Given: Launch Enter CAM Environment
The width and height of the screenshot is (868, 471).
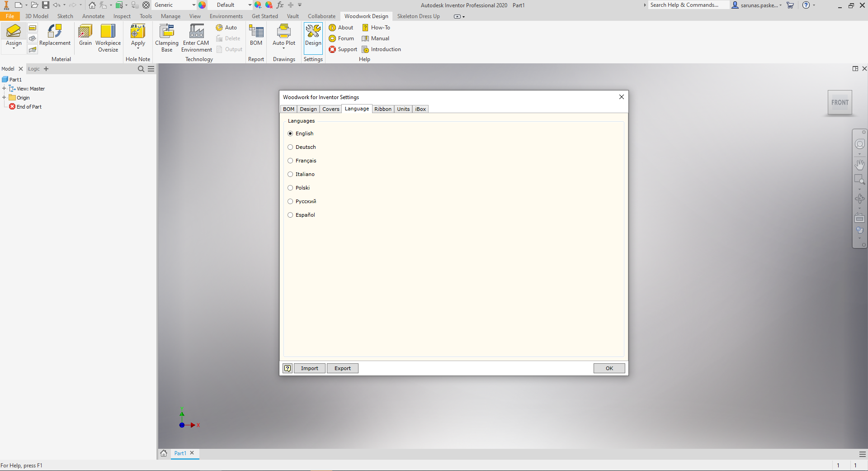Looking at the screenshot, I should click(196, 38).
